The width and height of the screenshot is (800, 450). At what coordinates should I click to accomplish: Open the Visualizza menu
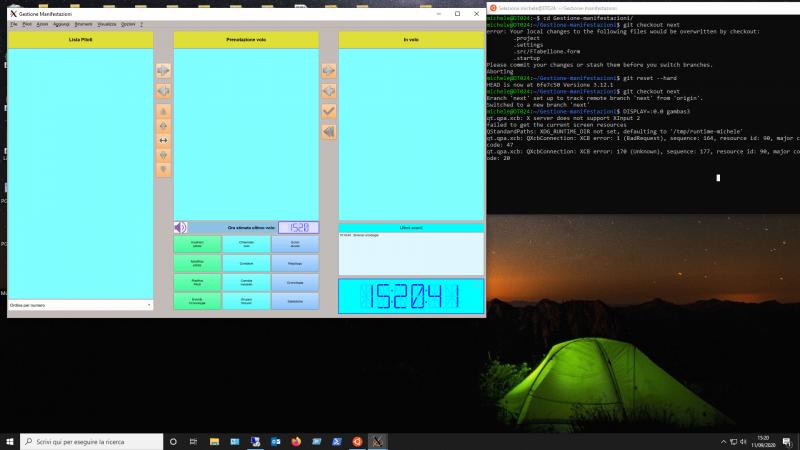pos(106,24)
